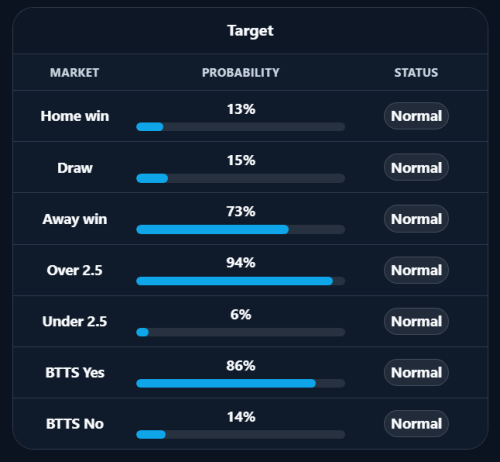Click the Under 2.5 Normal status pill
Image resolution: width=500 pixels, height=462 pixels.
click(416, 322)
